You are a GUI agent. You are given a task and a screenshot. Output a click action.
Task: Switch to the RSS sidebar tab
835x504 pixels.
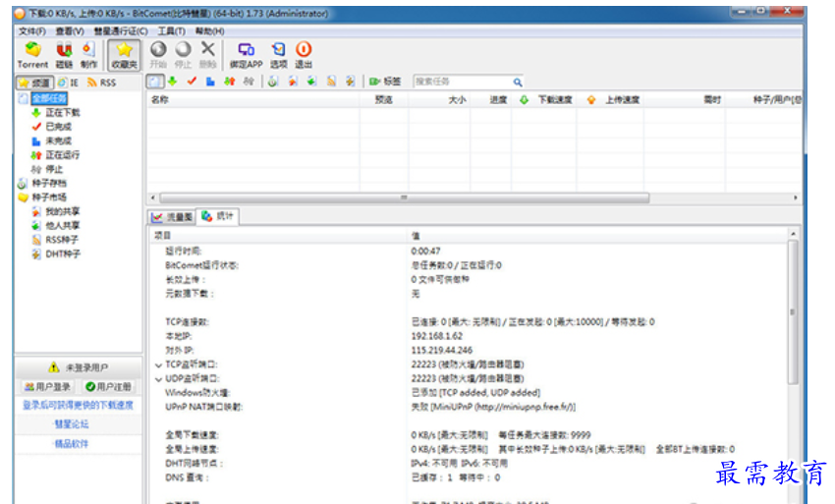click(x=102, y=83)
